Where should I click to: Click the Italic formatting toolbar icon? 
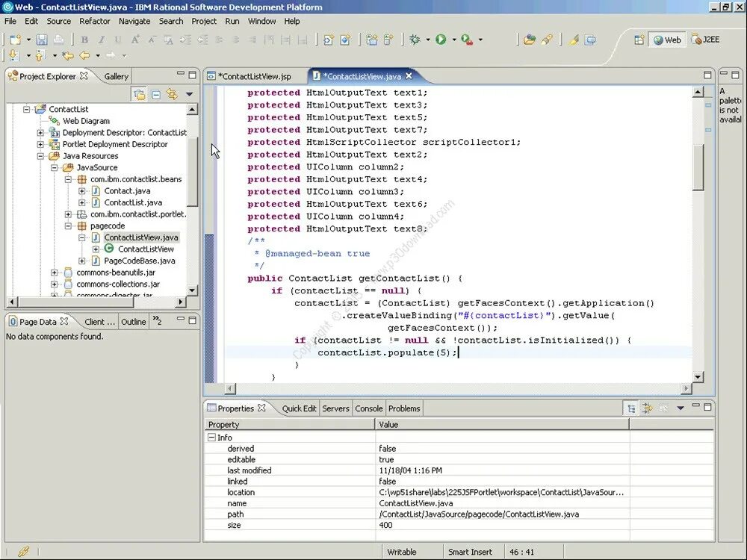click(101, 40)
